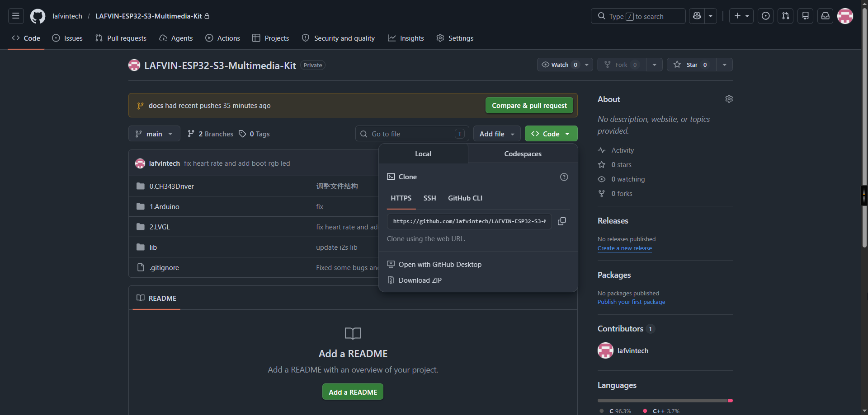Open the pull requests icon in top header
This screenshot has height=415, width=868.
pos(785,16)
